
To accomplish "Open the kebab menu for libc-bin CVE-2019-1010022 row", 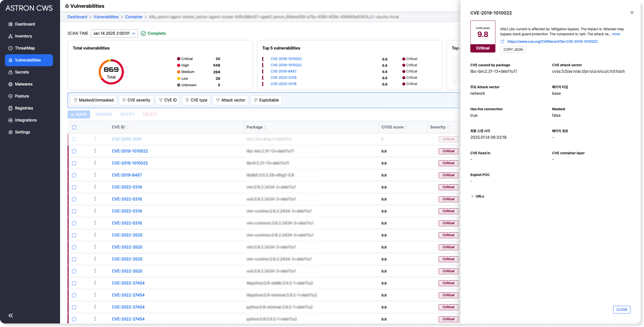I will point(95,151).
